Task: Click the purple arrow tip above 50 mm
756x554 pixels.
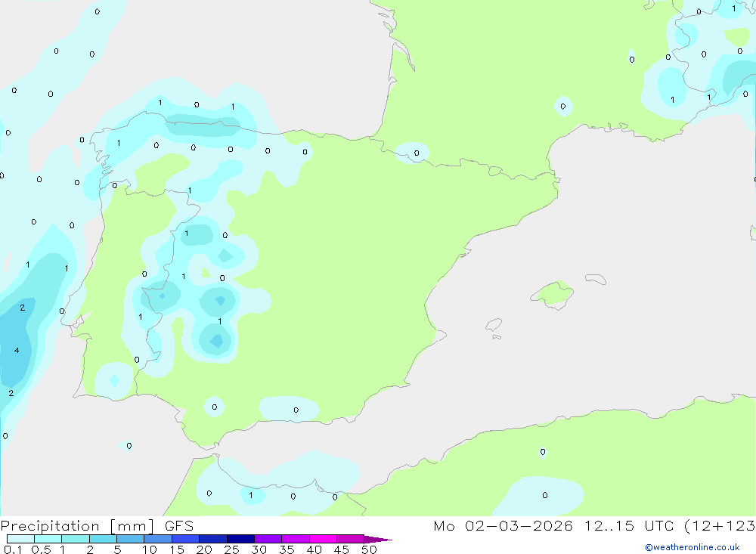Action: click(378, 540)
